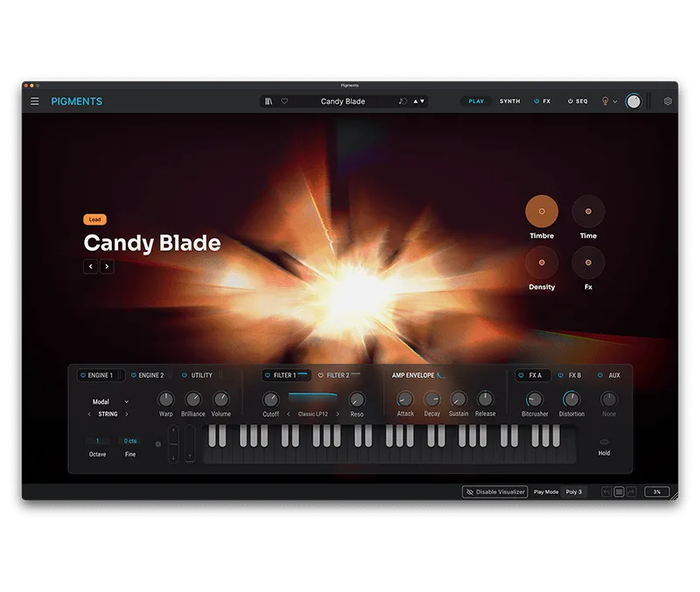Click the Fine tune 0 cts field
Viewport: 700px width, 592px height.
coord(129,441)
